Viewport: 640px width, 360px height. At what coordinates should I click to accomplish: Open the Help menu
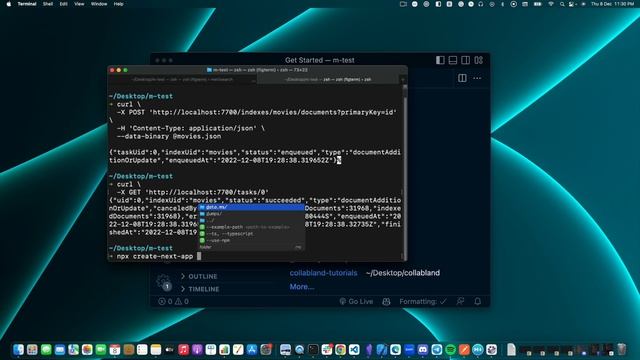[118, 4]
